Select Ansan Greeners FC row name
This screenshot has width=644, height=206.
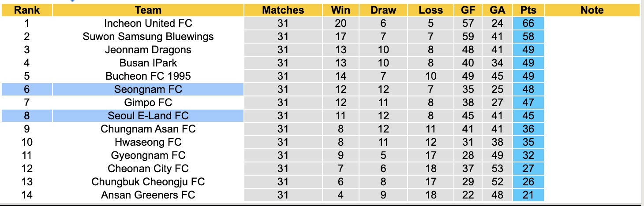(x=148, y=195)
